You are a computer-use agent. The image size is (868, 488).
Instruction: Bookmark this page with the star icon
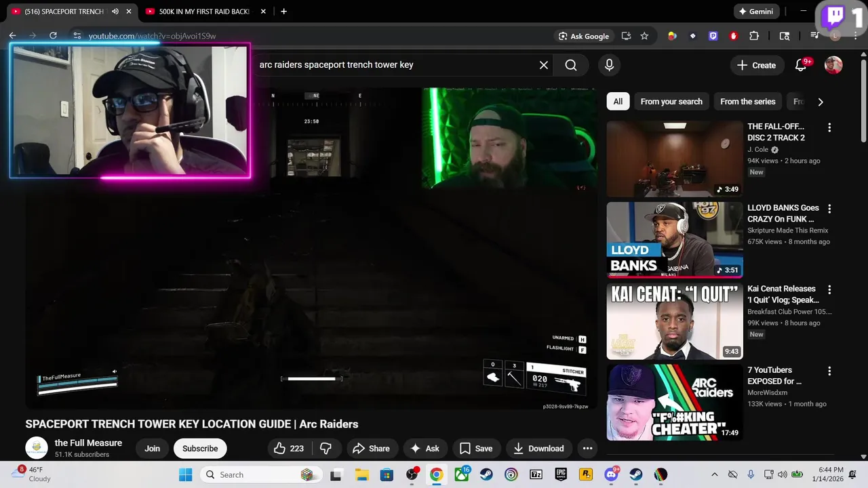point(644,36)
